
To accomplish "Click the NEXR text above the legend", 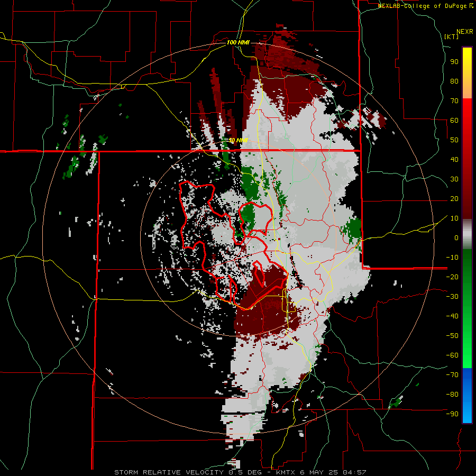I will (464, 32).
